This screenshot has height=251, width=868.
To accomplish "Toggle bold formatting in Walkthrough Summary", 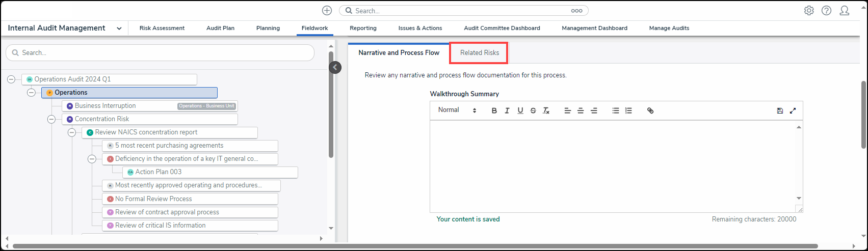I will tap(494, 110).
